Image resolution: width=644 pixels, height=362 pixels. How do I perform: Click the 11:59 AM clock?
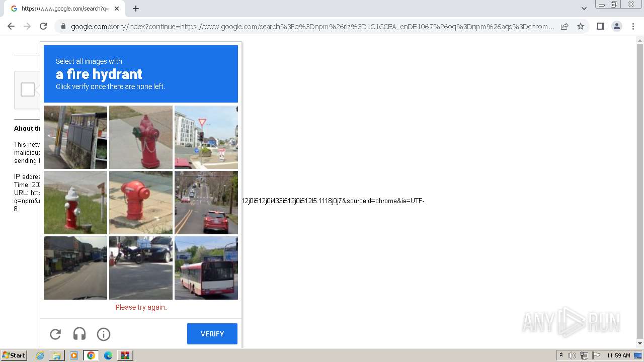coord(618,355)
